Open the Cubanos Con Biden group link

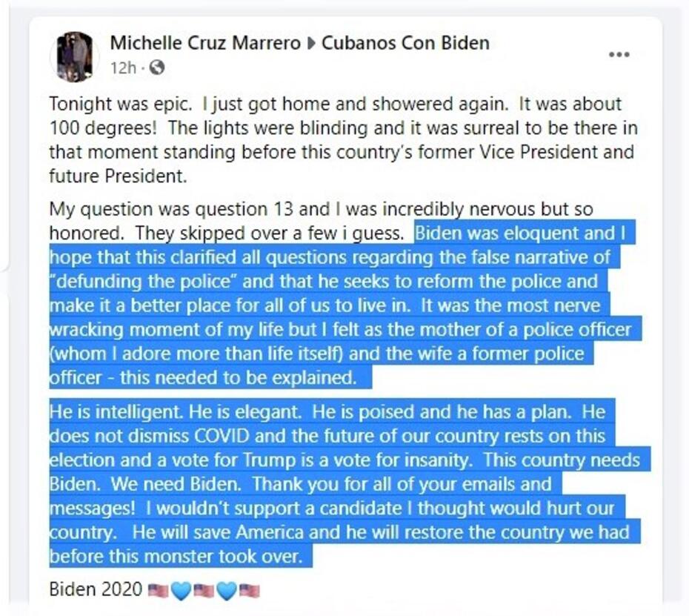405,43
